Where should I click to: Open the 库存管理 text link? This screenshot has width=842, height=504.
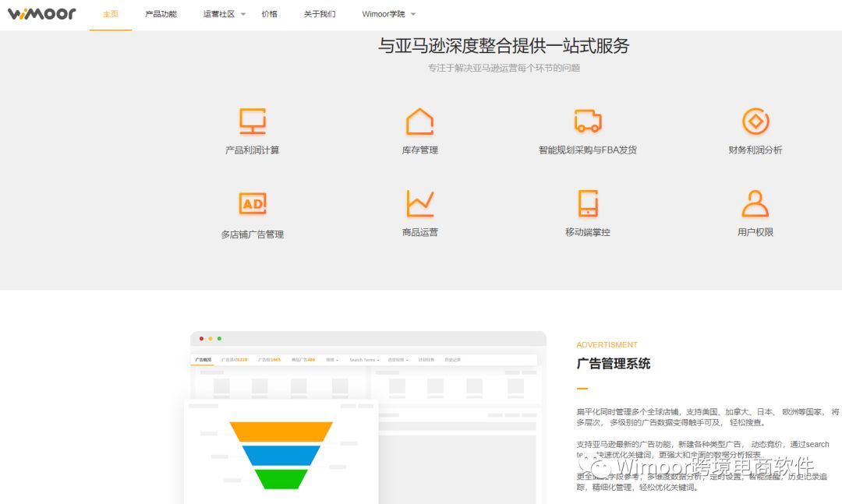[x=420, y=150]
